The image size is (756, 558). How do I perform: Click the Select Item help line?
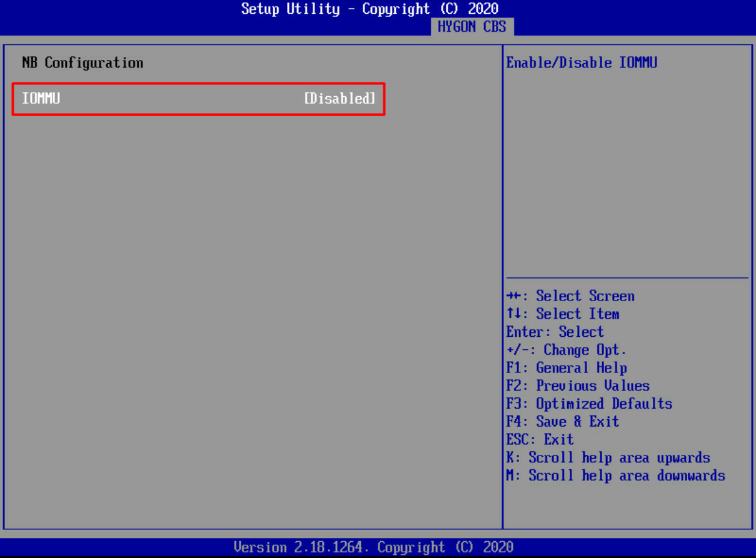pos(563,314)
